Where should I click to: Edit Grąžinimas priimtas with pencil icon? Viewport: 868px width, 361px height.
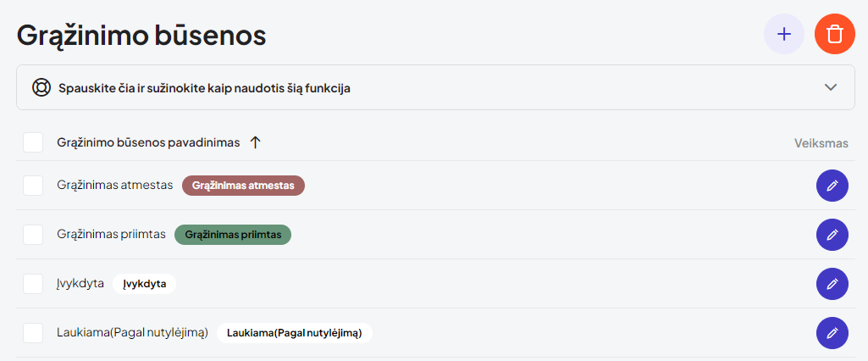coord(832,235)
